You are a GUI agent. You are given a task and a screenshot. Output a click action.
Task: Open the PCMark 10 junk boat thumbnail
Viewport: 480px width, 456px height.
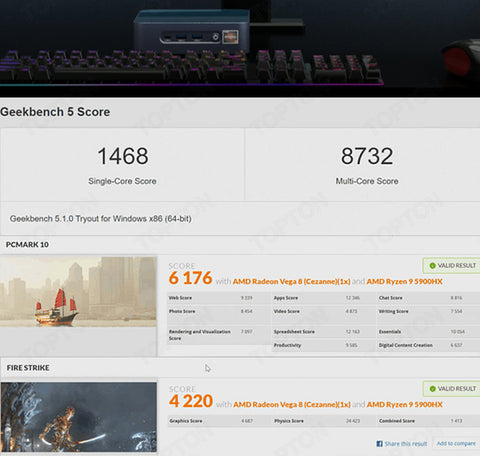[x=78, y=291]
